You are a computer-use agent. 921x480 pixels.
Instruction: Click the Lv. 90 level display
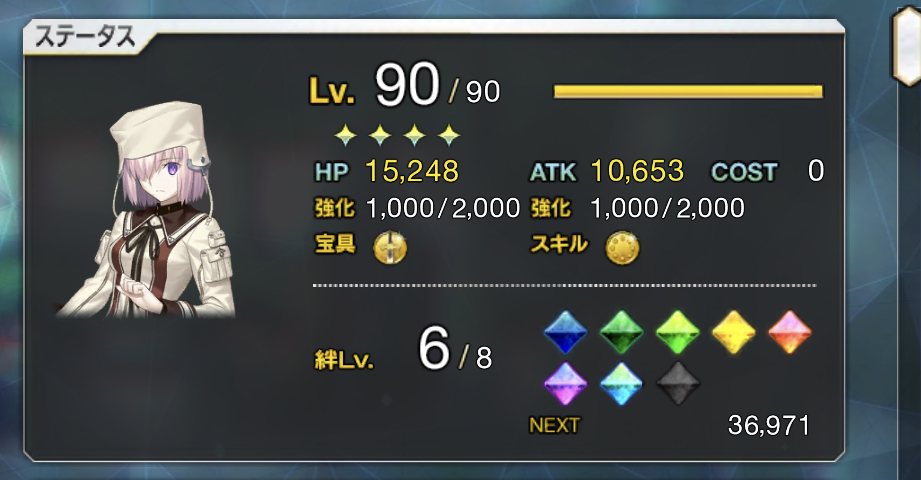pyautogui.click(x=405, y=86)
